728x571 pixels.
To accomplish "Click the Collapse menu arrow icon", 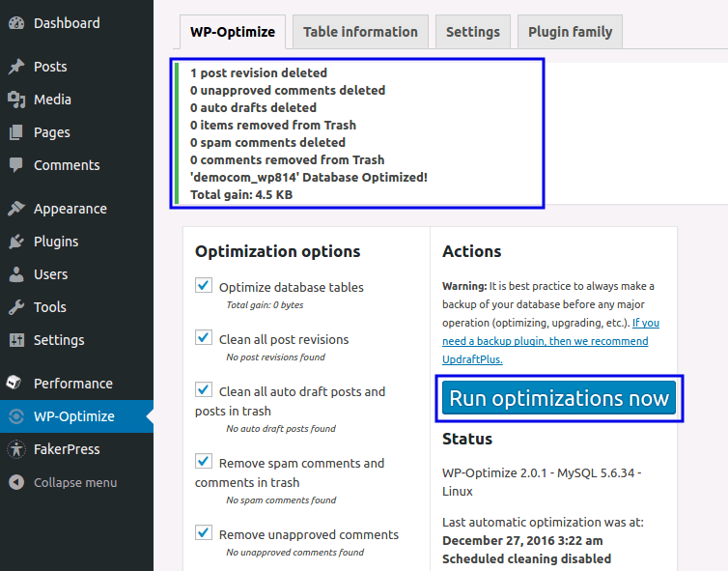I will tap(16, 482).
